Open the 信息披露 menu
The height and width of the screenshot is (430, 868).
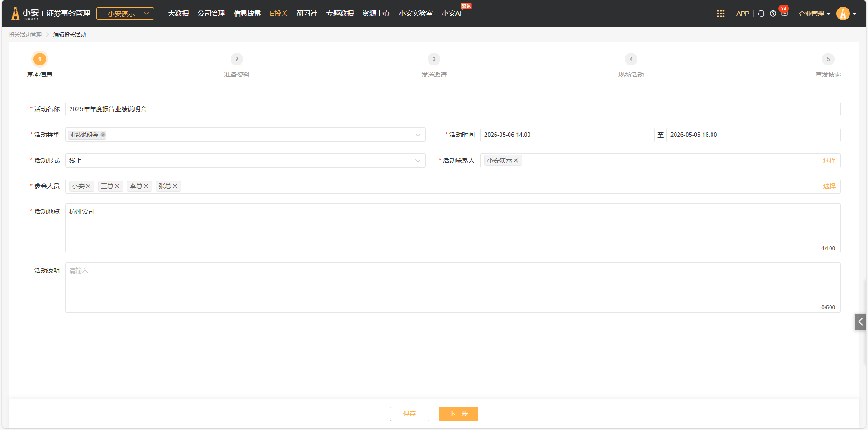click(247, 14)
